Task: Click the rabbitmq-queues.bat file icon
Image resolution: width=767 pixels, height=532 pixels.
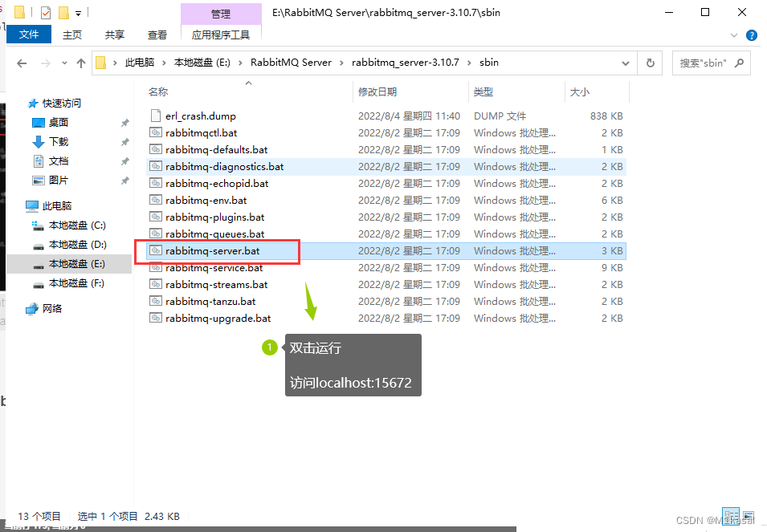Action: pos(156,234)
